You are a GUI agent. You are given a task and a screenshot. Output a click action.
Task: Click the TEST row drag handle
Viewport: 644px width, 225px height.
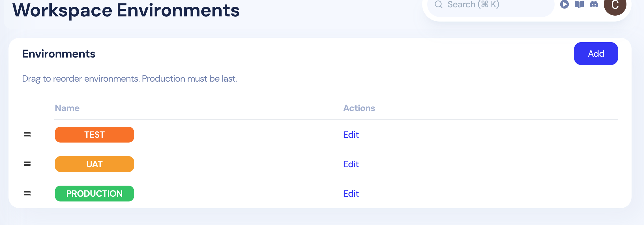click(x=27, y=135)
